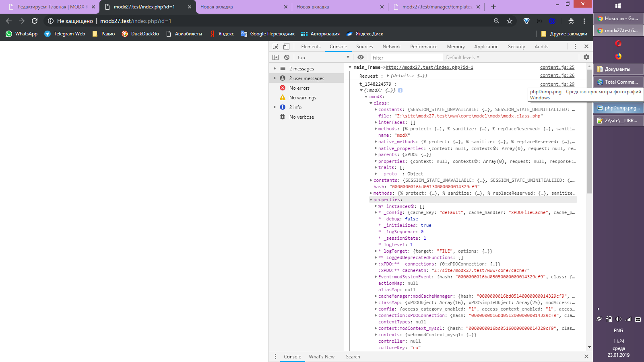Click the site info 'Не защищено' icon
The height and width of the screenshot is (362, 644).
point(51,21)
